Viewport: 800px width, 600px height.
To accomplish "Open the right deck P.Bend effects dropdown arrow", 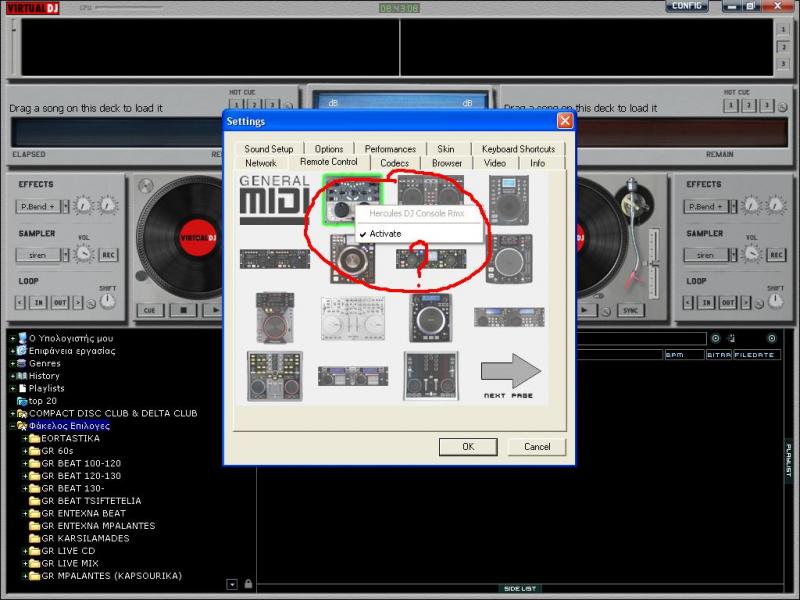I will [733, 206].
